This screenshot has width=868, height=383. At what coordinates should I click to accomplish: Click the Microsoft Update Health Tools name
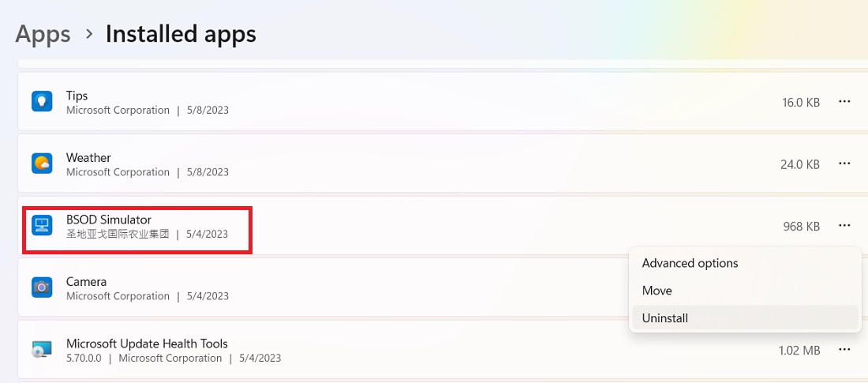[147, 344]
